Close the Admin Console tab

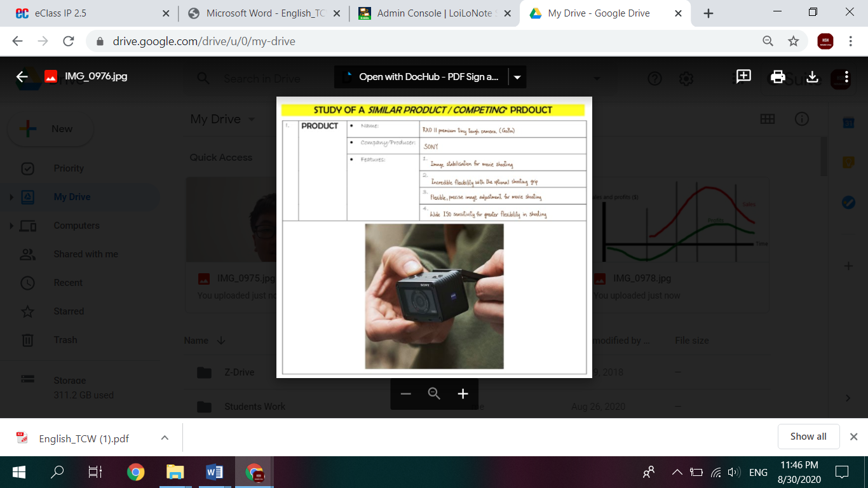(508, 13)
